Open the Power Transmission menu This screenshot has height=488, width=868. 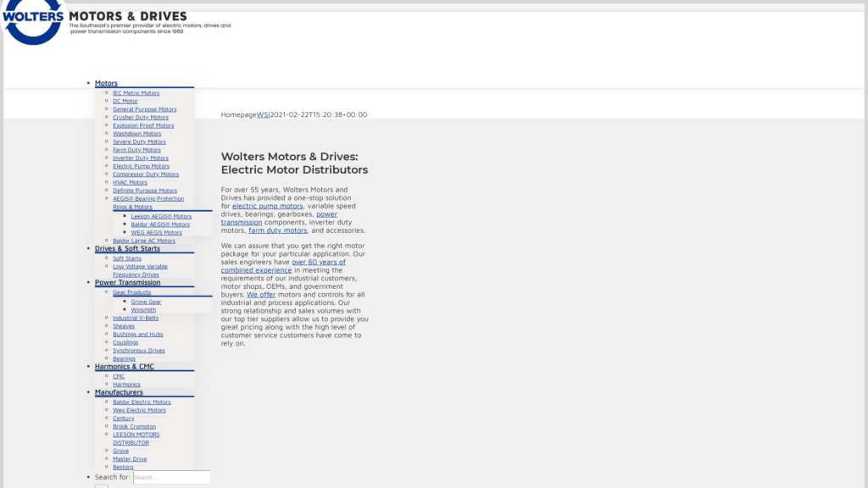(x=127, y=282)
